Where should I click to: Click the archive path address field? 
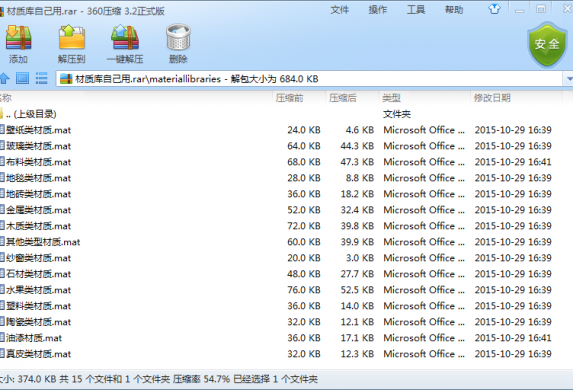coord(309,79)
